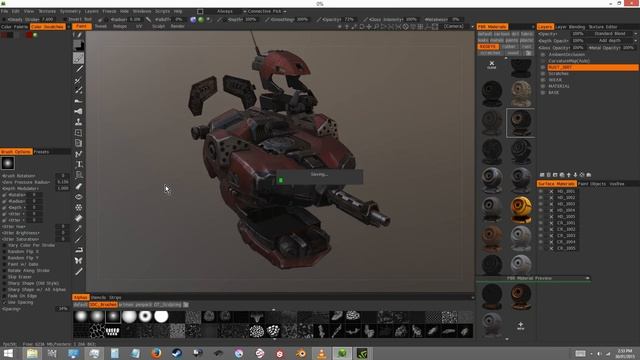Select the Text tool icon
The image size is (640, 360).
[79, 164]
